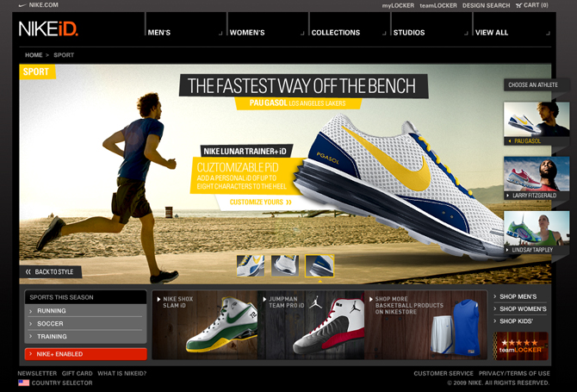Open the Men's menu
This screenshot has width=577, height=392.
pyautogui.click(x=159, y=33)
